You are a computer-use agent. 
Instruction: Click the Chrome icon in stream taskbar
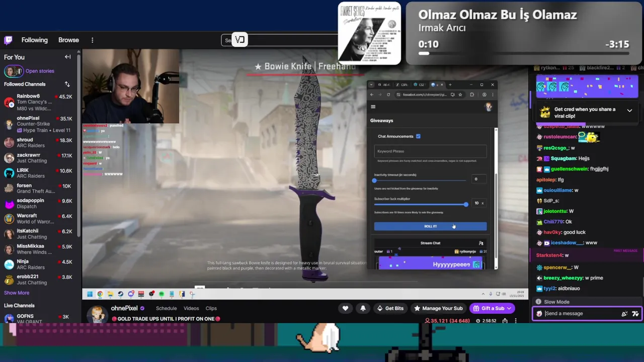click(x=100, y=294)
